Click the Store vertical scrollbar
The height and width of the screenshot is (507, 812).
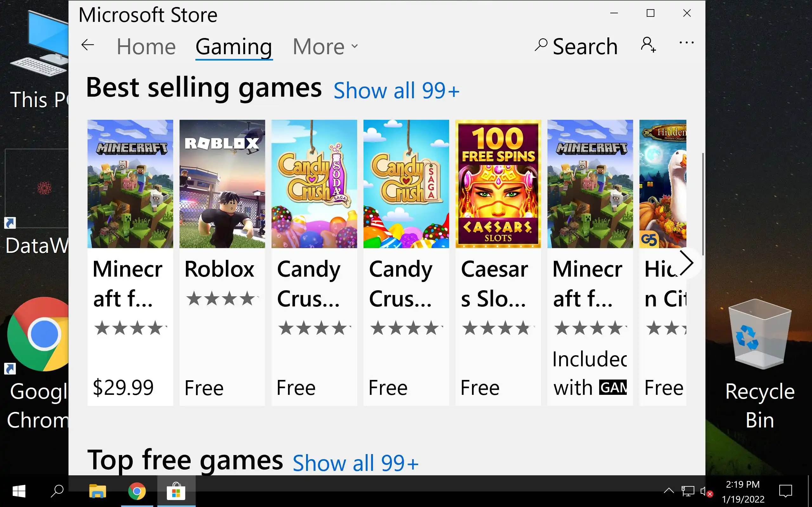coord(702,205)
